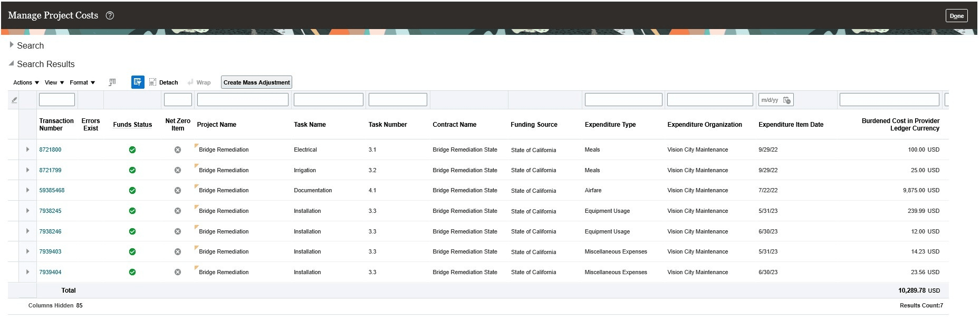This screenshot has height=318, width=980.
Task: Click funds status checkmark for transaction 7938245
Action: click(x=132, y=211)
